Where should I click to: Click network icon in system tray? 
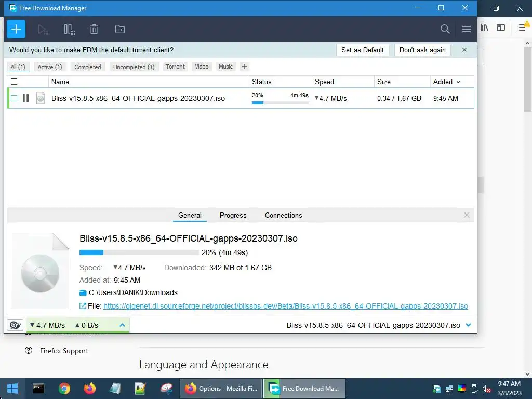tap(449, 389)
